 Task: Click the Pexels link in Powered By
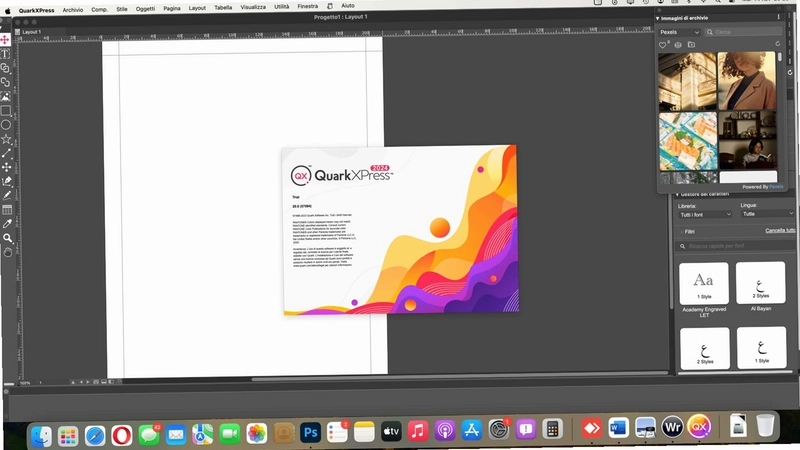776,187
